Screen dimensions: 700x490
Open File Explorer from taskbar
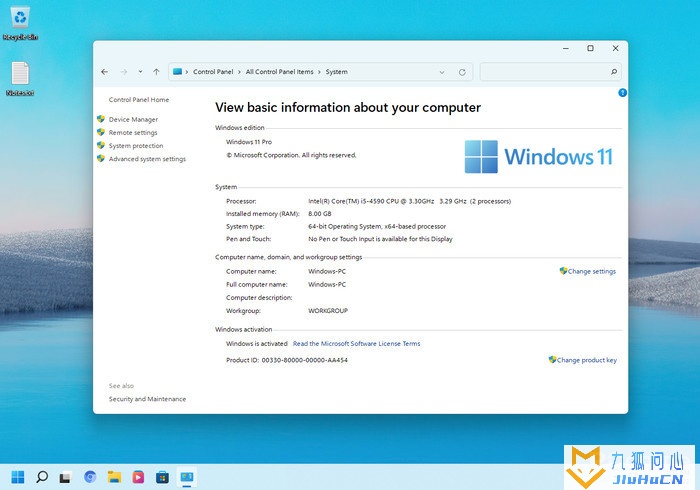tap(114, 477)
